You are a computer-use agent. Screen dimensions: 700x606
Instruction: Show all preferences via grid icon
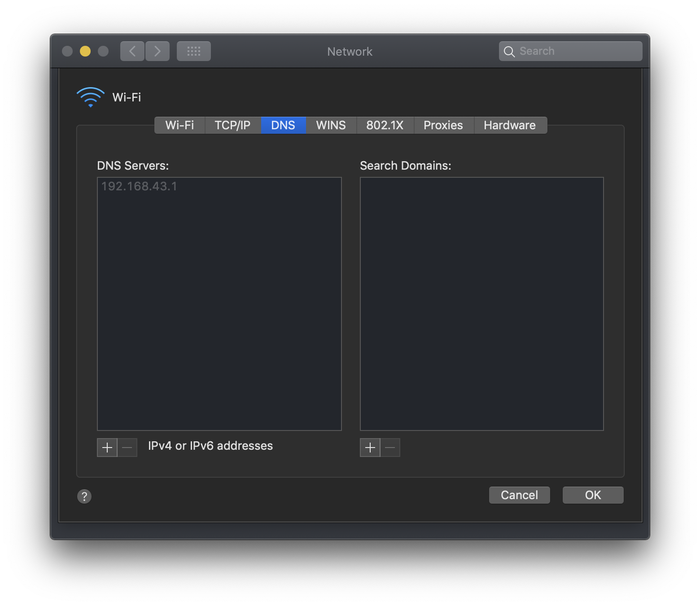[x=194, y=51]
